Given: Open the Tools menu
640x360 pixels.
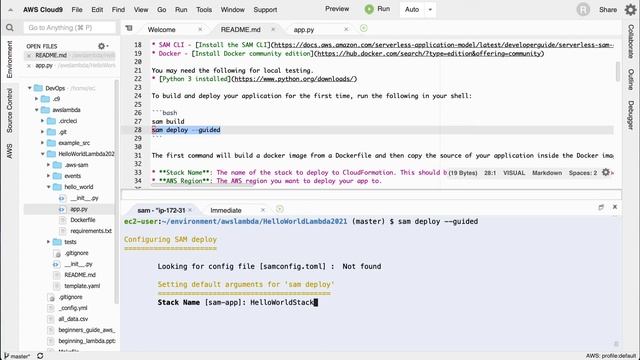Looking at the screenshot, I should tap(204, 9).
